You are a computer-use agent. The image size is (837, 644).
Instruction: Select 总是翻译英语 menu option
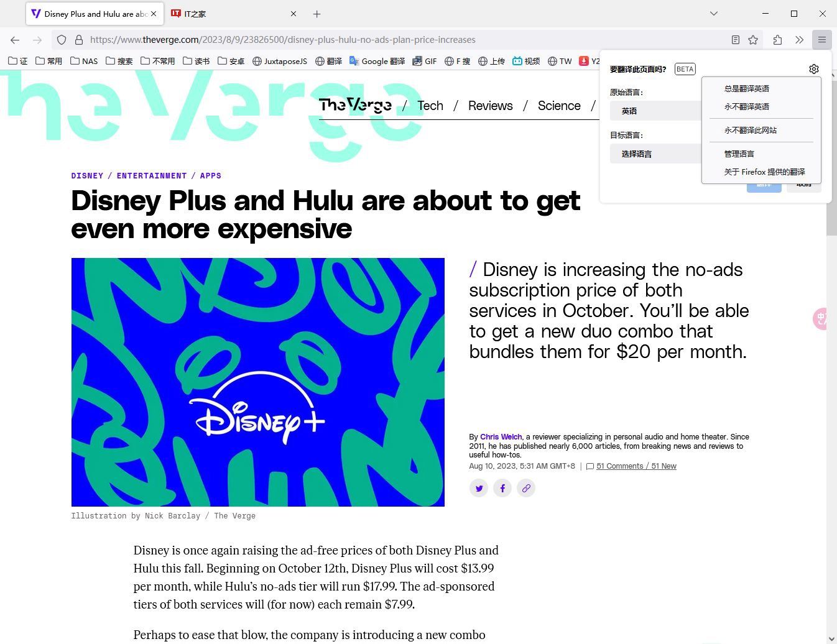(746, 89)
